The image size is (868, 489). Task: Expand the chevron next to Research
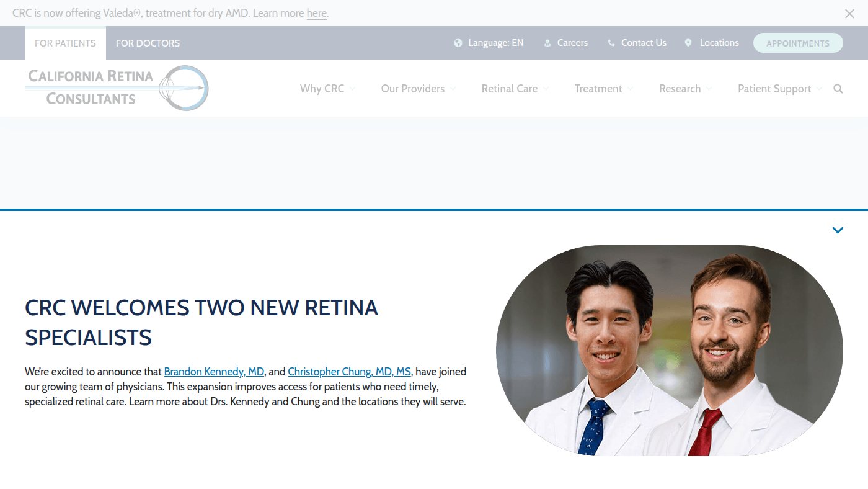click(x=708, y=89)
